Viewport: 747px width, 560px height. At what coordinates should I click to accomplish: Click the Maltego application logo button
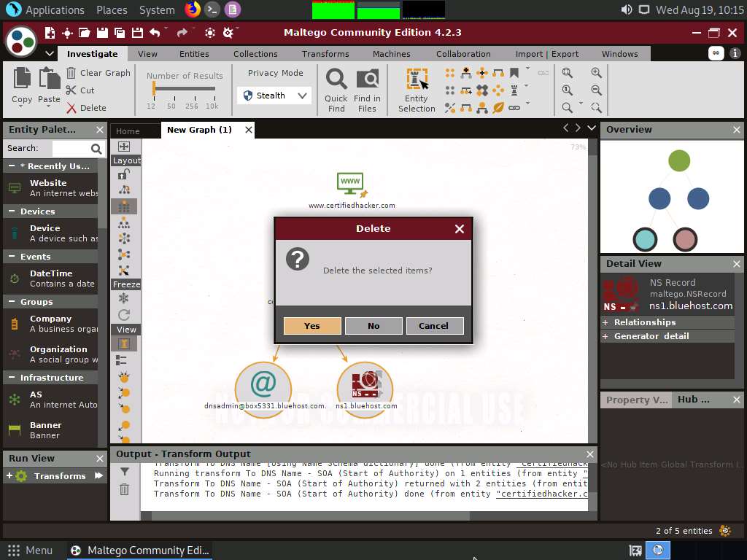click(x=21, y=42)
